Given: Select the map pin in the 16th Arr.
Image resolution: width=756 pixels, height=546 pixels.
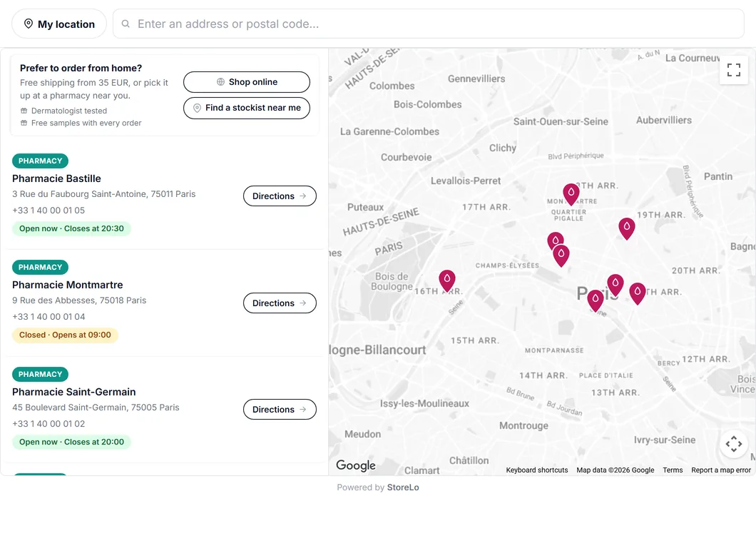Looking at the screenshot, I should pos(447,280).
